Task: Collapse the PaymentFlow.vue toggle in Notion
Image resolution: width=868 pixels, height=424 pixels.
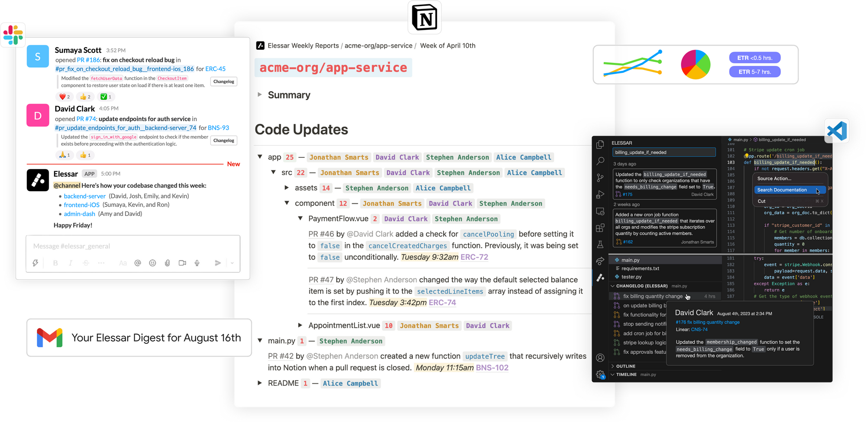Action: point(300,219)
